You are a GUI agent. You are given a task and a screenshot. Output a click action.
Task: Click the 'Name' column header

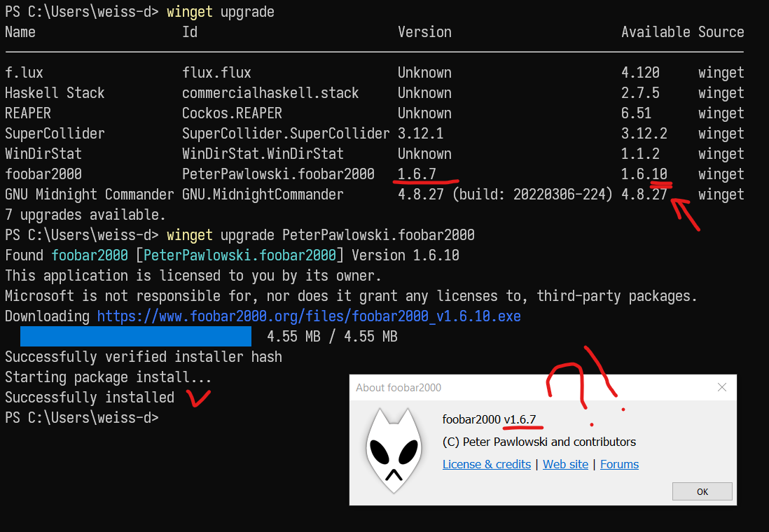point(20,32)
